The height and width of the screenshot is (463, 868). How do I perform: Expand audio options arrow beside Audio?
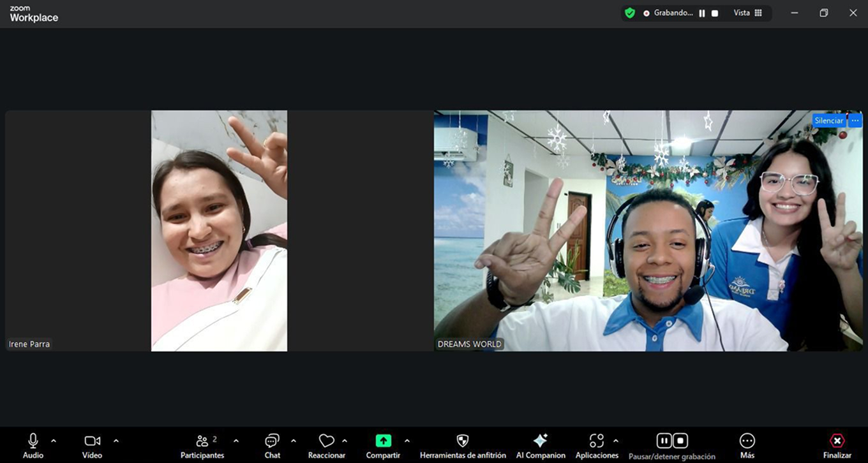coord(54,441)
